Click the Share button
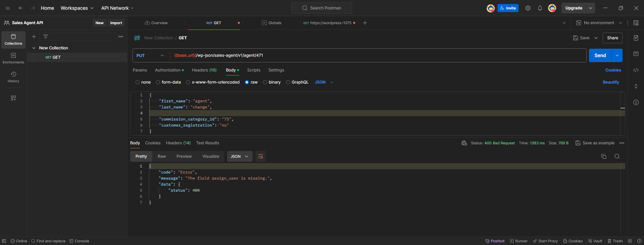 (x=612, y=38)
